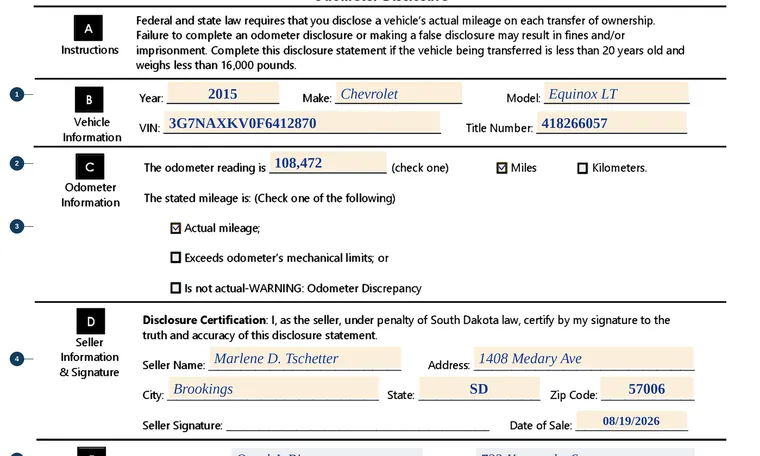Click Date of Sale field 08/19/2026

pyautogui.click(x=632, y=421)
